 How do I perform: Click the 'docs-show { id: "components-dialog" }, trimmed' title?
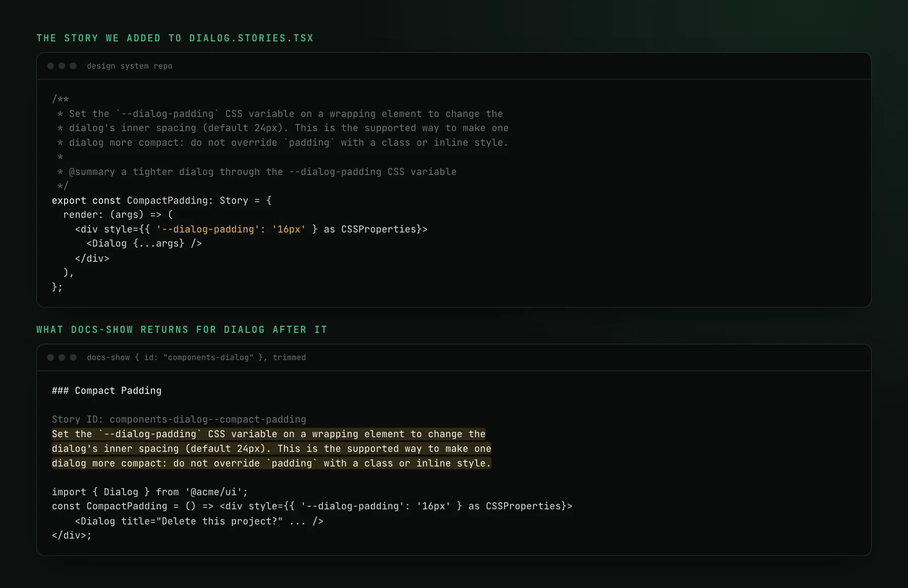tap(196, 358)
